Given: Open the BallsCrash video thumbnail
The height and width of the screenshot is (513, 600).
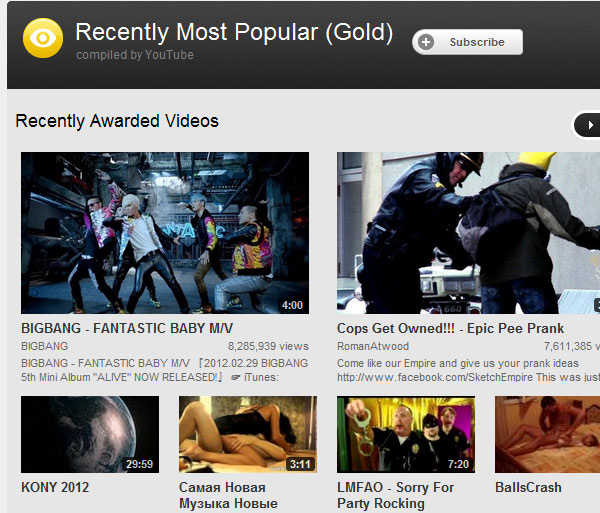Looking at the screenshot, I should tap(547, 434).
